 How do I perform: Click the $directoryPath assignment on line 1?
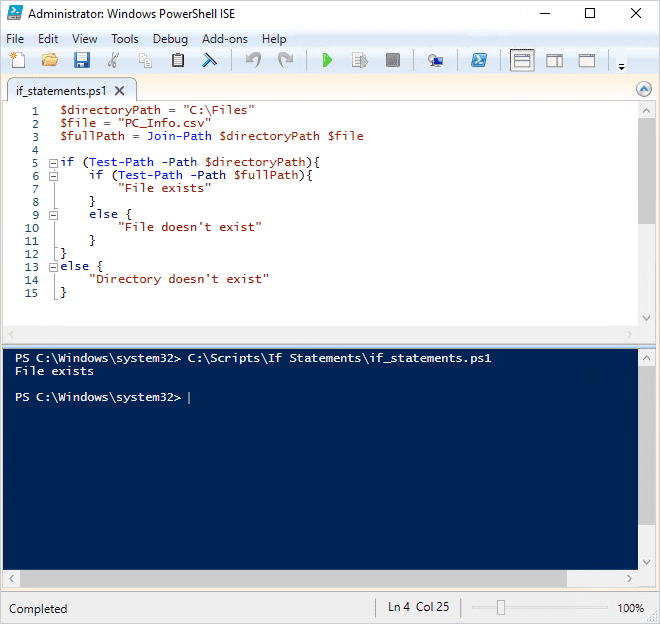point(157,110)
